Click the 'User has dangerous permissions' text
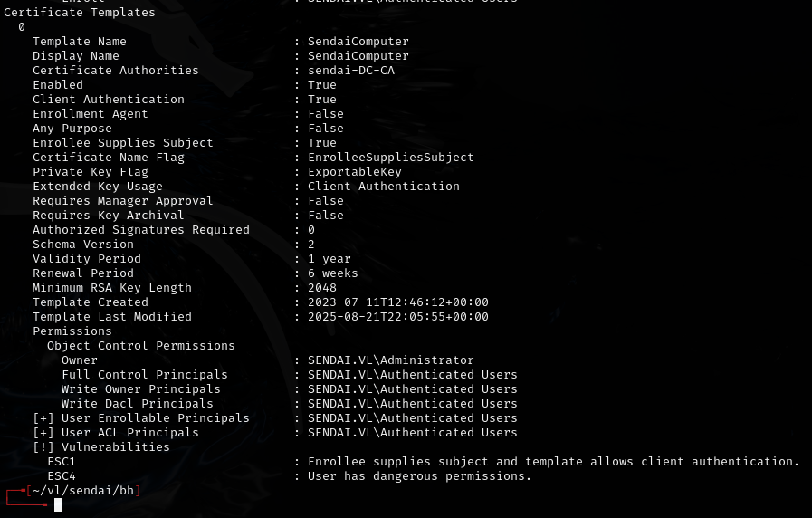This screenshot has height=518, width=812. pos(420,476)
